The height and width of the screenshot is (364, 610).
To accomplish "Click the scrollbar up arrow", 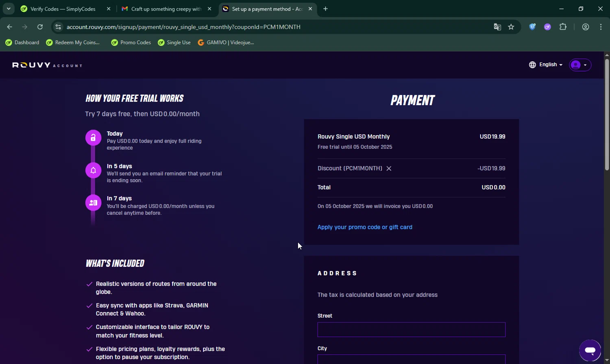I will [x=607, y=55].
